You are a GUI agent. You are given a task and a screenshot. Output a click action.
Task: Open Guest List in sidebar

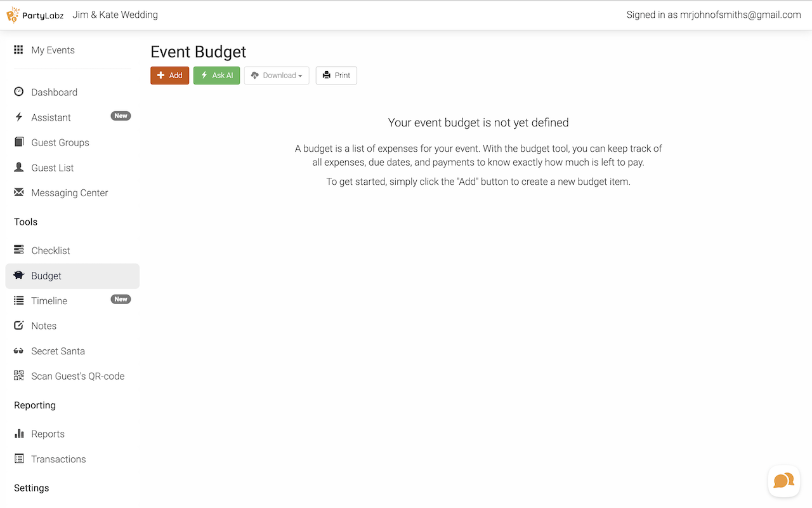(53, 168)
